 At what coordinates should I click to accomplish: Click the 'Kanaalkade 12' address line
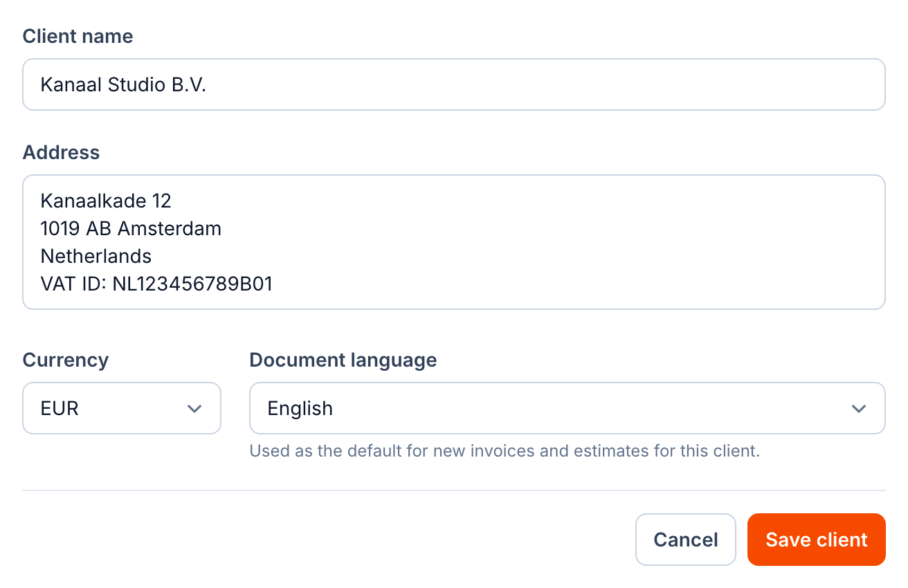[106, 201]
